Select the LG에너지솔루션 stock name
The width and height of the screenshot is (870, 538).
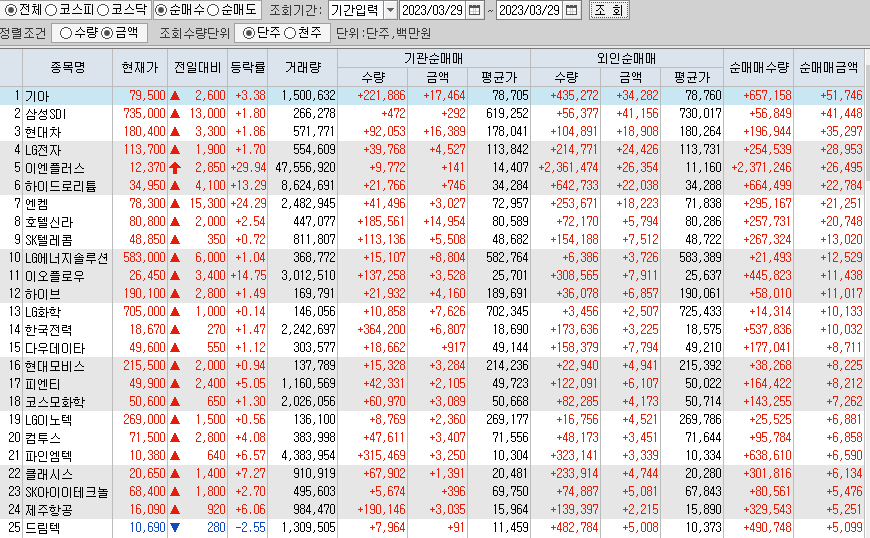point(66,258)
